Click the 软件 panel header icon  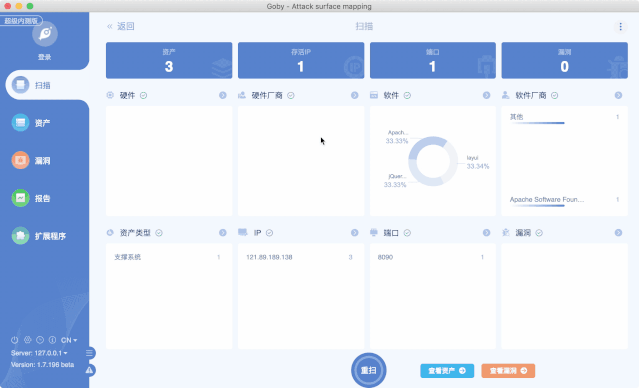[374, 95]
